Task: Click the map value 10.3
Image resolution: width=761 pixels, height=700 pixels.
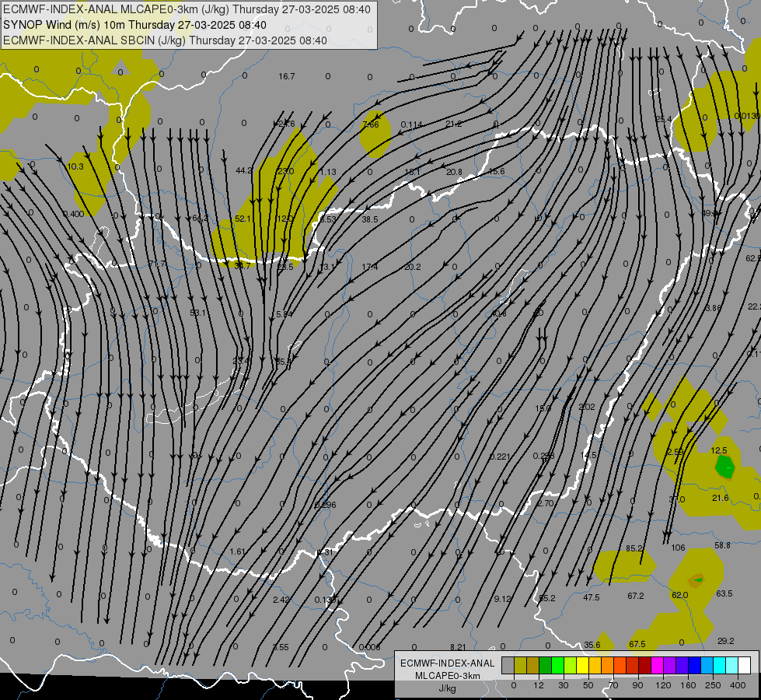Action: click(x=75, y=166)
